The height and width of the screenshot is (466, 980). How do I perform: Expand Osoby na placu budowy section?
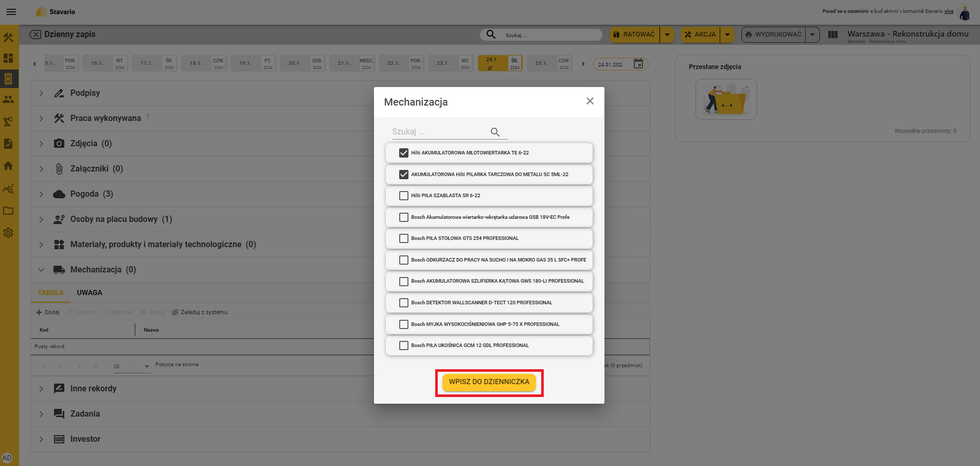pos(41,219)
